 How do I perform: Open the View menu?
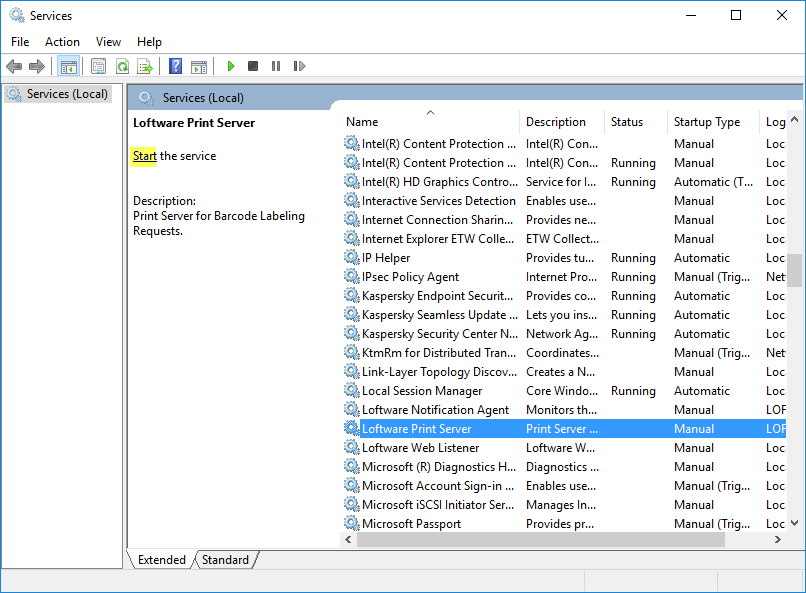point(108,42)
